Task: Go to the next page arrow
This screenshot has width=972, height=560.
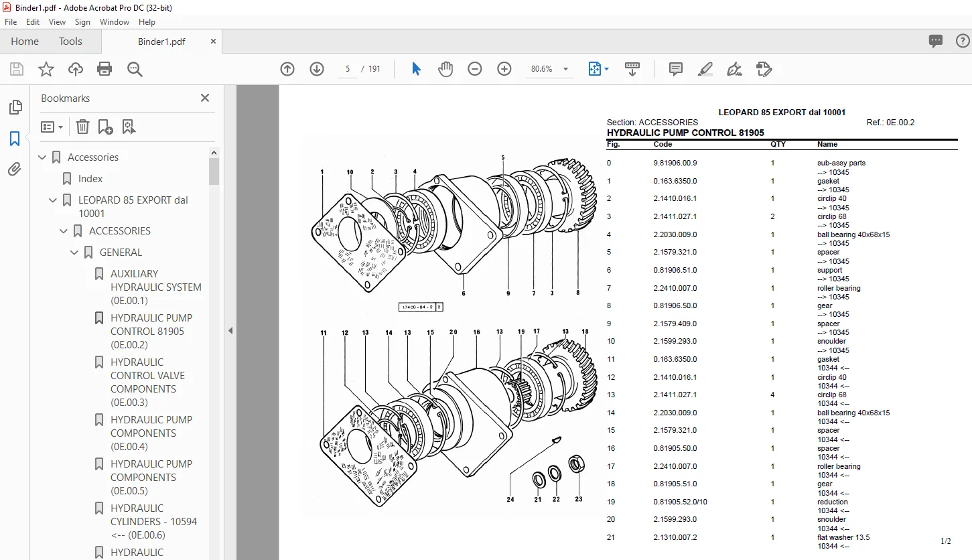Action: (317, 69)
